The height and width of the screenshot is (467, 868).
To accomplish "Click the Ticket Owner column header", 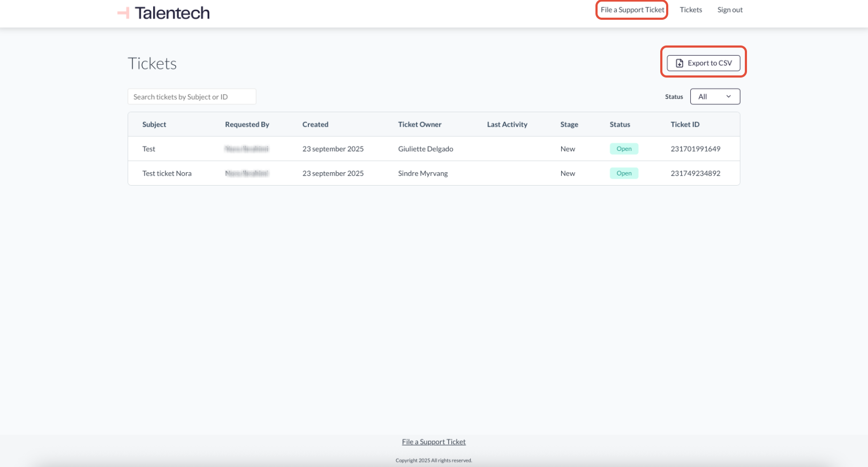I will pyautogui.click(x=420, y=125).
